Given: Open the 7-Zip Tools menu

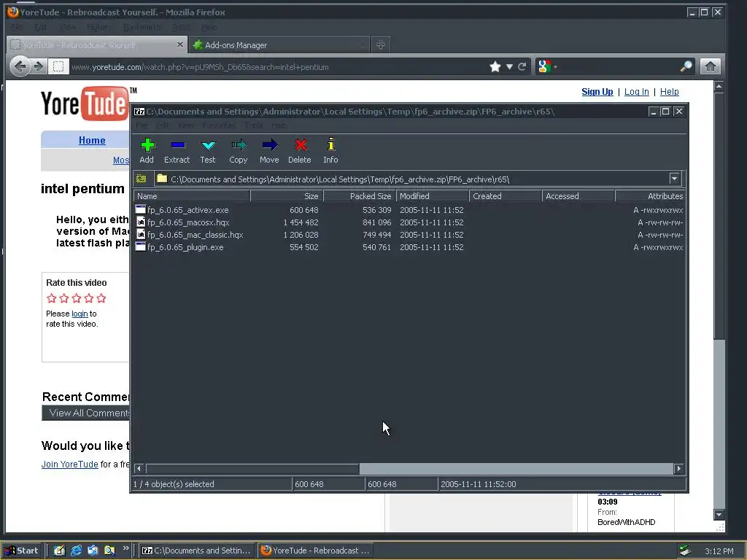Looking at the screenshot, I should pyautogui.click(x=253, y=125).
